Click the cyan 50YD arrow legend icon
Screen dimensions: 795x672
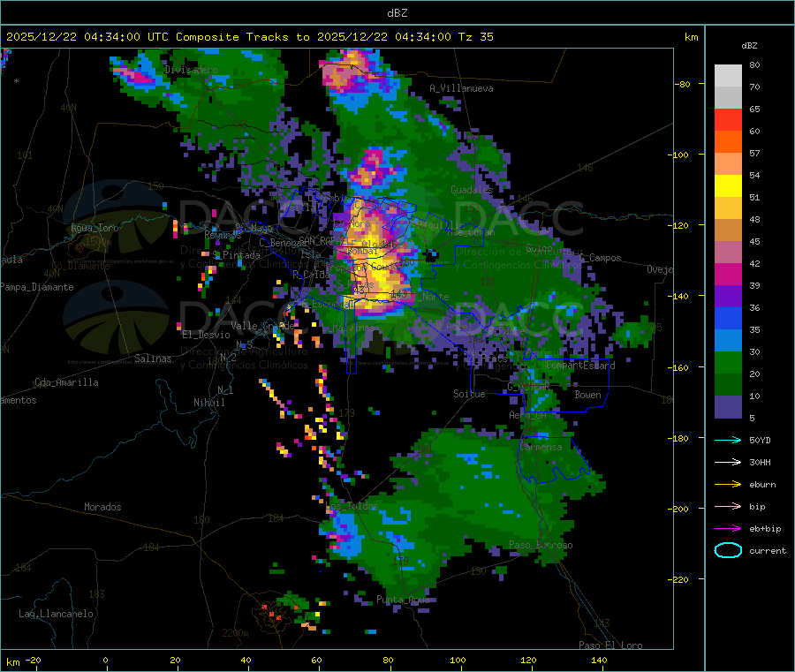pyautogui.click(x=728, y=440)
